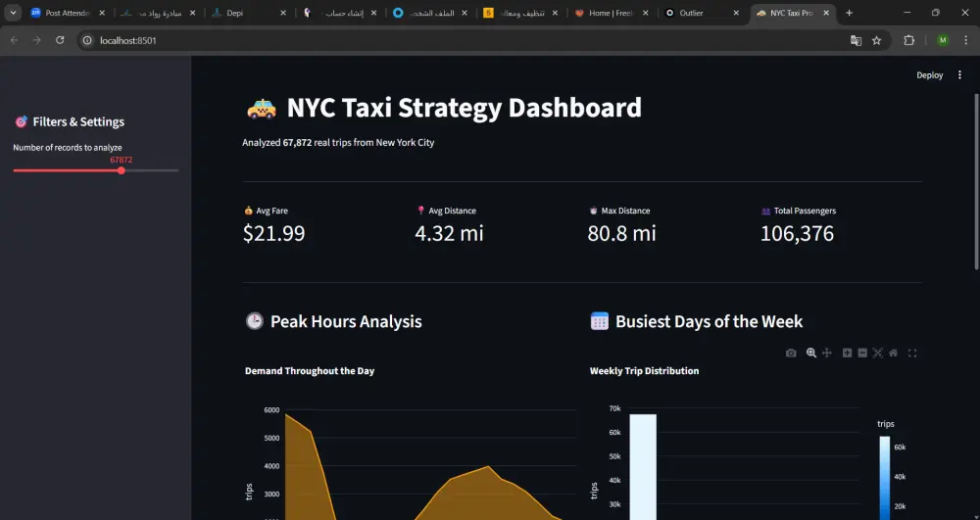The width and height of the screenshot is (980, 520).
Task: Go forward with browser forward arrow
Action: click(x=37, y=40)
